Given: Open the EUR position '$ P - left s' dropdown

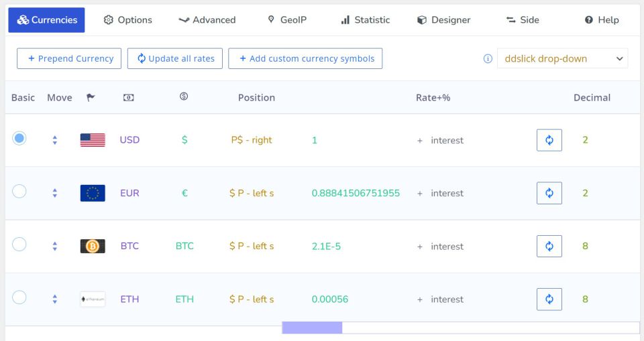Looking at the screenshot, I should [x=252, y=193].
